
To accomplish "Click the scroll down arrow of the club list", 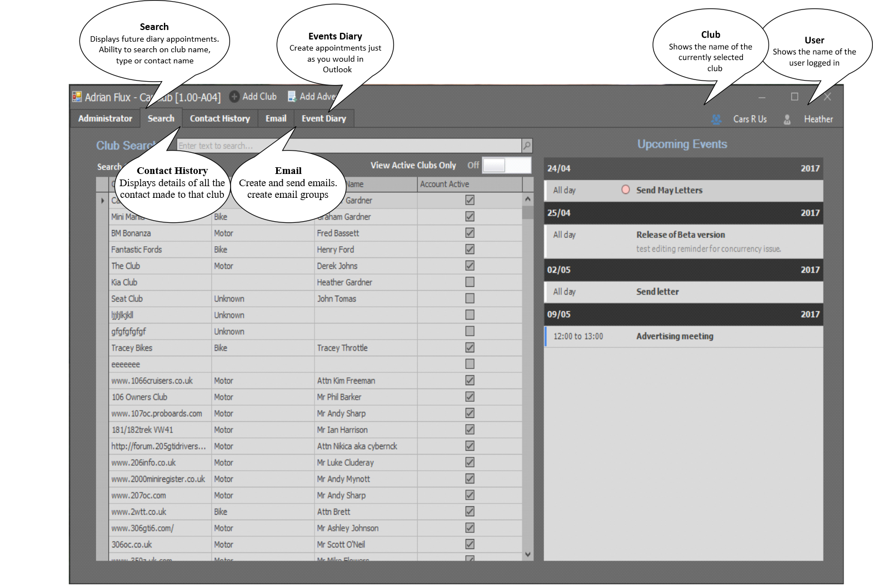I will (528, 554).
